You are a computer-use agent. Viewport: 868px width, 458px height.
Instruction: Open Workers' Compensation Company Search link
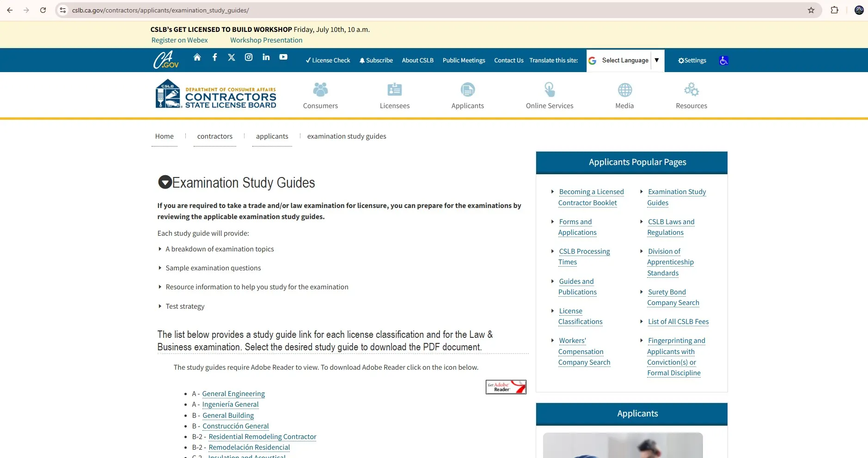(x=584, y=351)
